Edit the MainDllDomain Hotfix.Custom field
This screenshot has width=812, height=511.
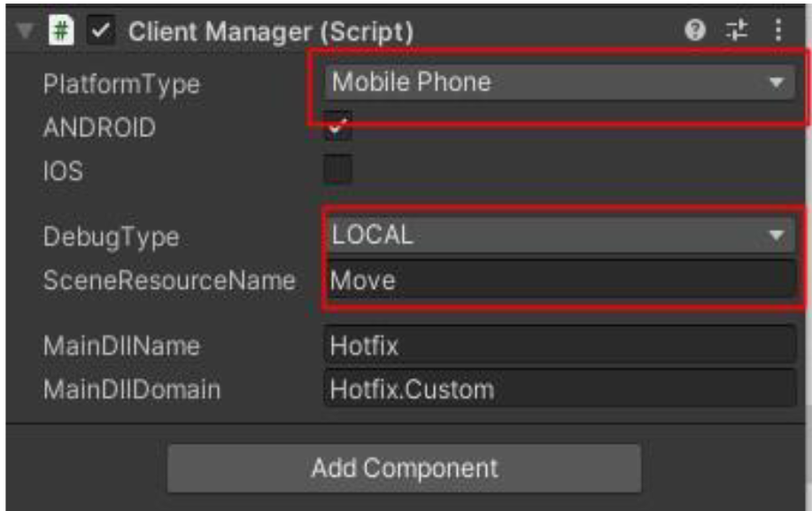pyautogui.click(x=558, y=389)
